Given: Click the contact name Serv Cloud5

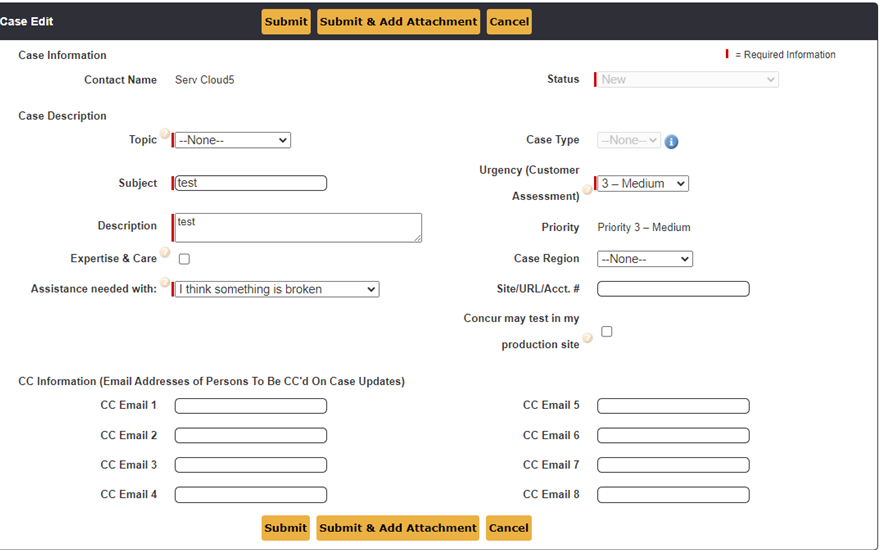Looking at the screenshot, I should click(x=205, y=80).
